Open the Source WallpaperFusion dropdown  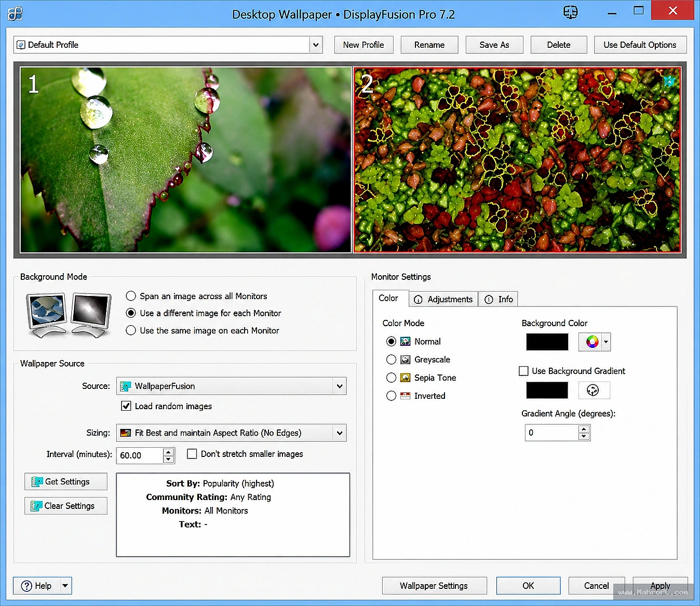(340, 386)
